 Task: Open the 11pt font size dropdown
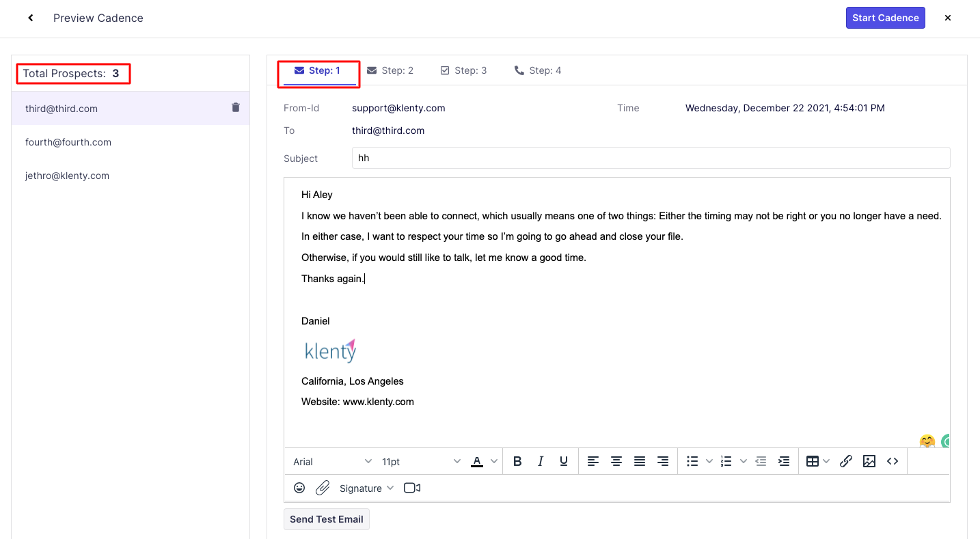pos(422,462)
